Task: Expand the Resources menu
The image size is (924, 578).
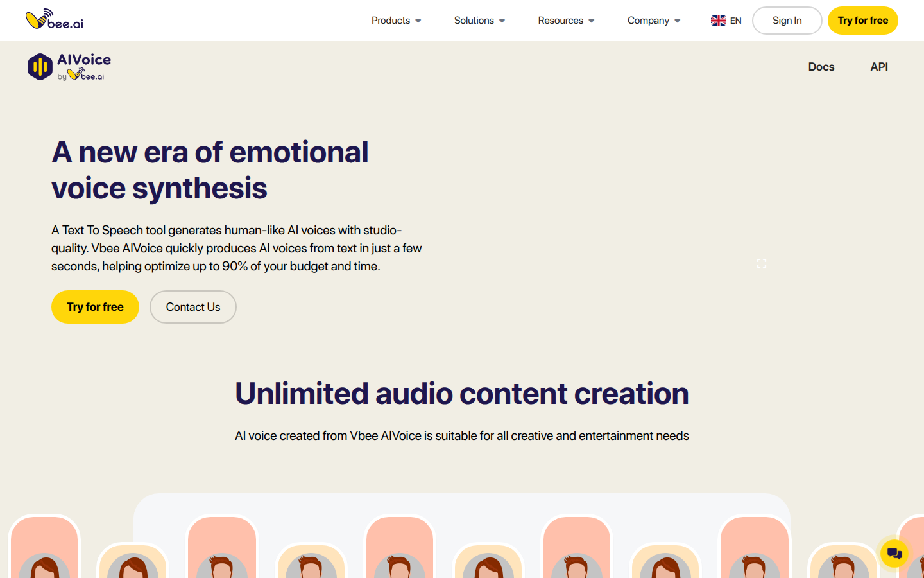Action: coord(565,21)
